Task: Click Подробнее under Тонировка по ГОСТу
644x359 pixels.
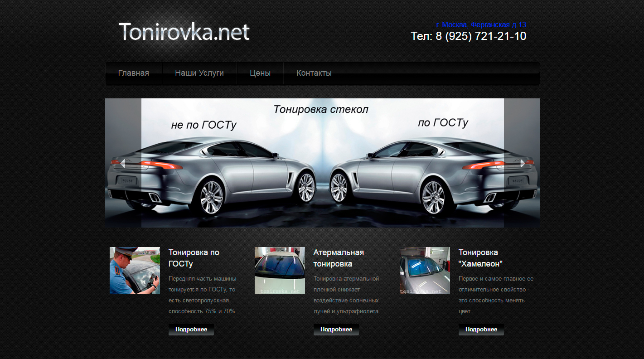Action: [191, 330]
